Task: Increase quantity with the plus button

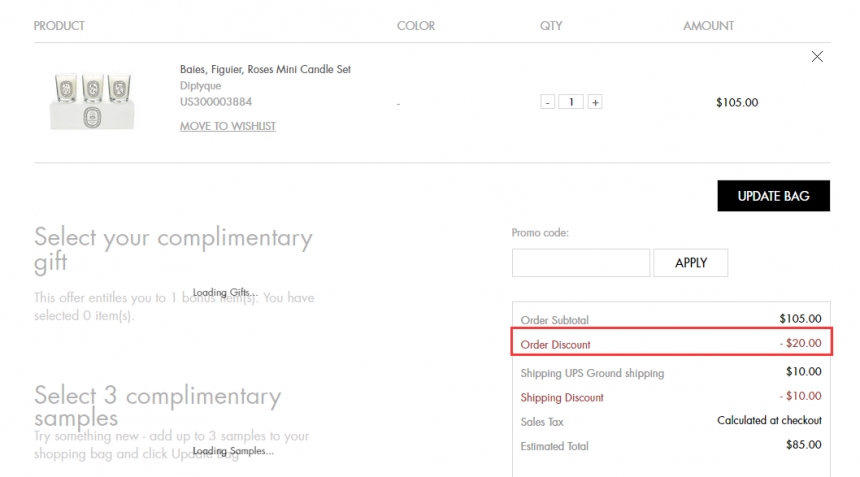Action: tap(595, 102)
